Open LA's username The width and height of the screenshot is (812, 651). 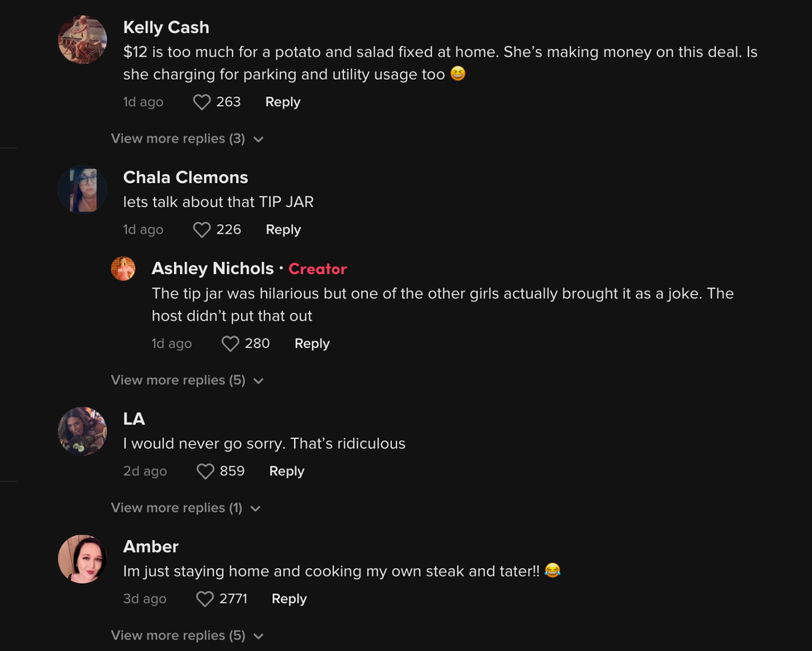(x=134, y=419)
